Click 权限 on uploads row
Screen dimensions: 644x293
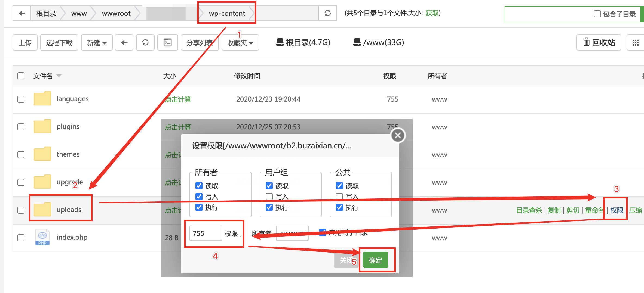[x=617, y=210]
